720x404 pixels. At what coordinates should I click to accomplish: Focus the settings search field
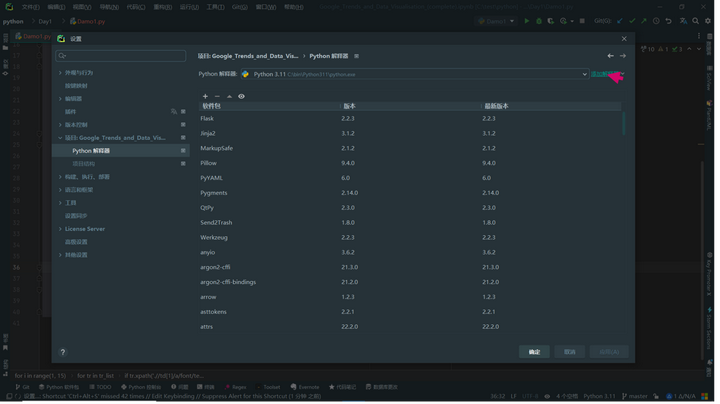pyautogui.click(x=121, y=56)
